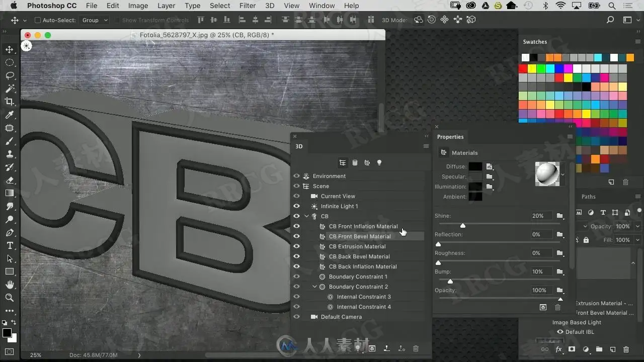Select the Horizontal Type tool
The height and width of the screenshot is (362, 644).
10,245
